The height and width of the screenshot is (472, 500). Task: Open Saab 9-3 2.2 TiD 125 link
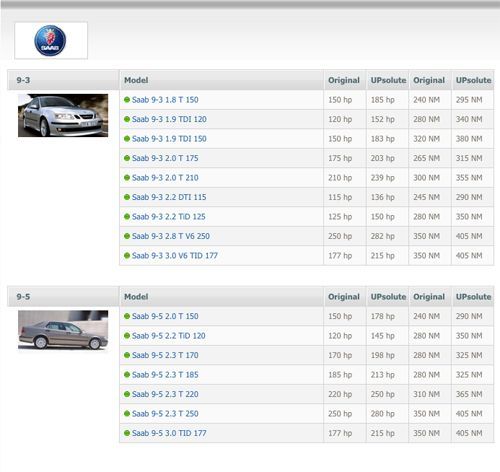pos(169,217)
